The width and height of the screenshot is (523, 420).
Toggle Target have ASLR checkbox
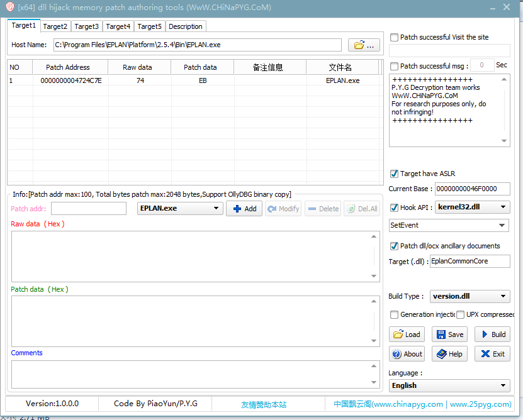(394, 174)
